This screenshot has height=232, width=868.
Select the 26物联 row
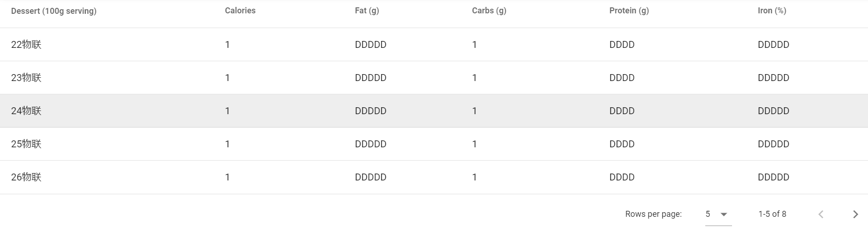click(x=434, y=177)
